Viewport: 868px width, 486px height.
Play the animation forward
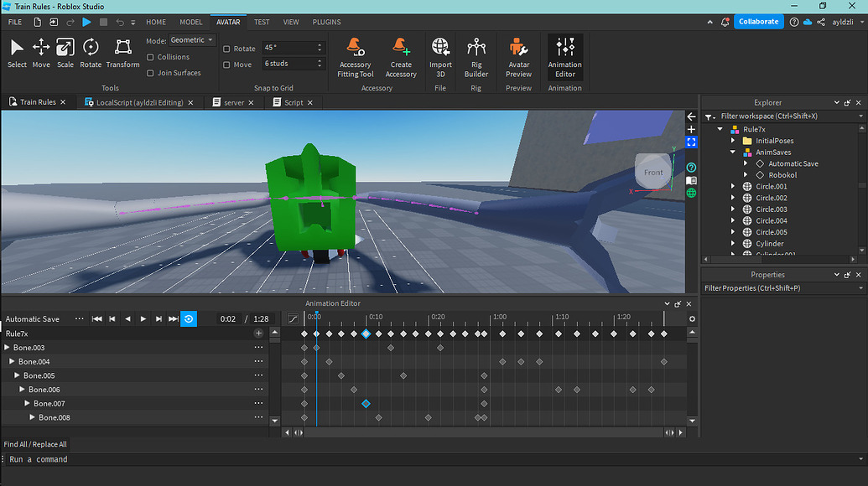click(143, 319)
